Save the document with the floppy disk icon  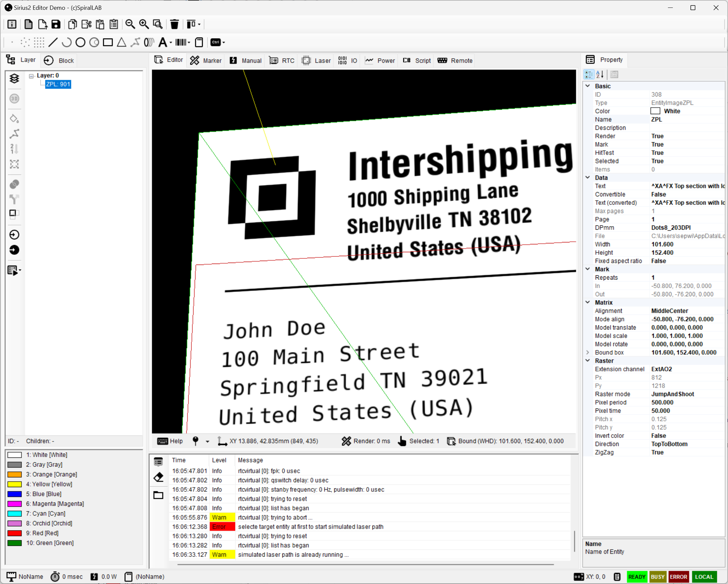pyautogui.click(x=56, y=24)
